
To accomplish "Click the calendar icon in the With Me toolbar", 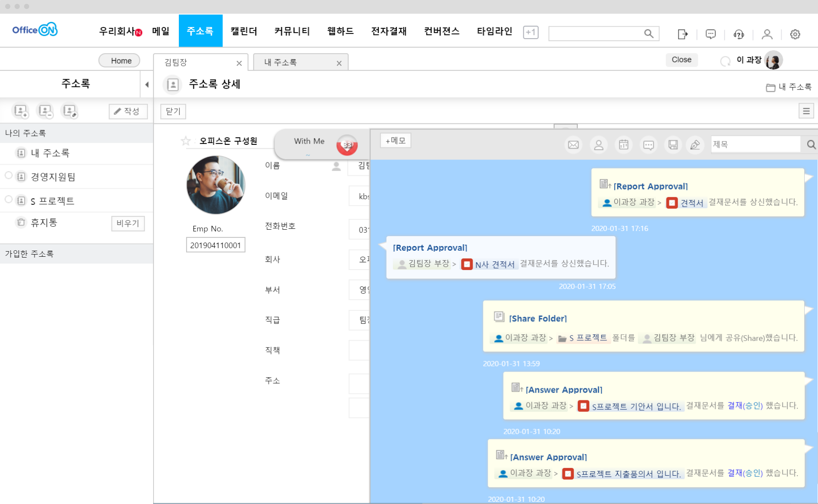I will click(x=623, y=145).
